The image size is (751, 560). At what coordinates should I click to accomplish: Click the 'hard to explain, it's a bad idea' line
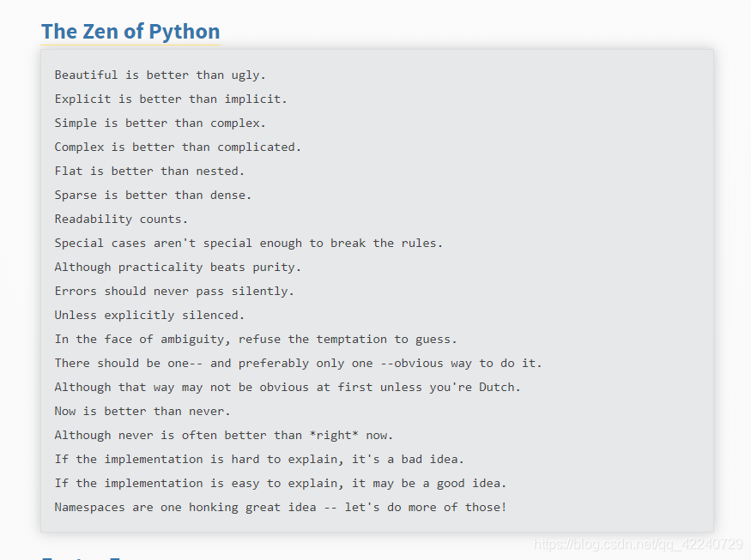[259, 459]
